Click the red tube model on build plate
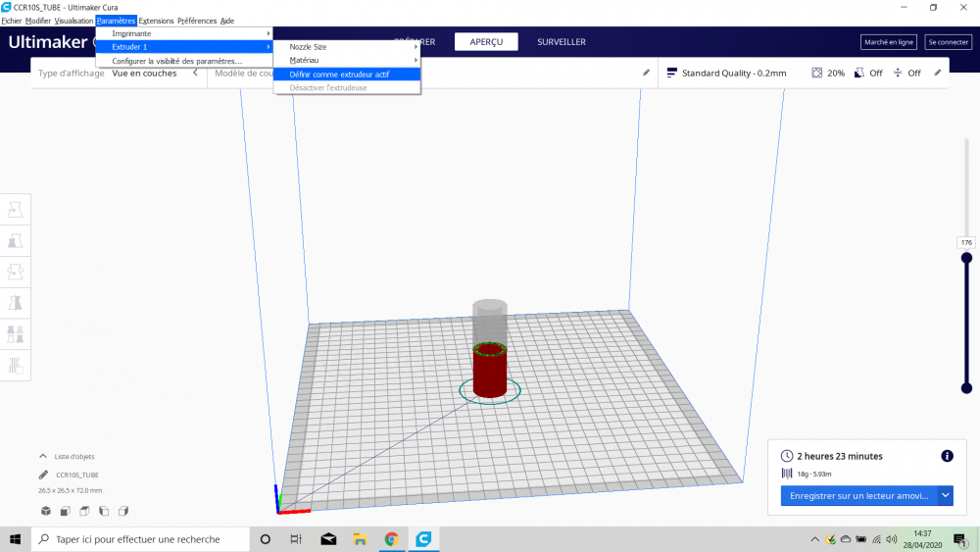This screenshot has width=980, height=552. click(x=489, y=372)
